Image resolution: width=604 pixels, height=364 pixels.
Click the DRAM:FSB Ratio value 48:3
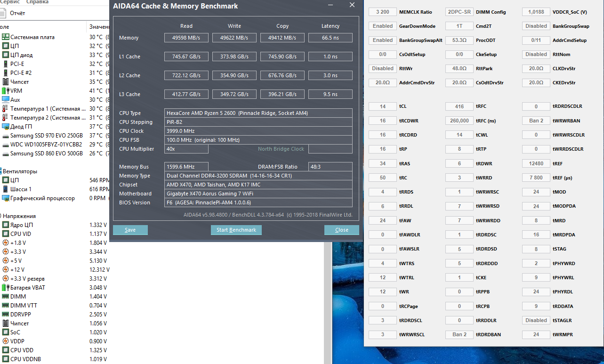click(330, 167)
